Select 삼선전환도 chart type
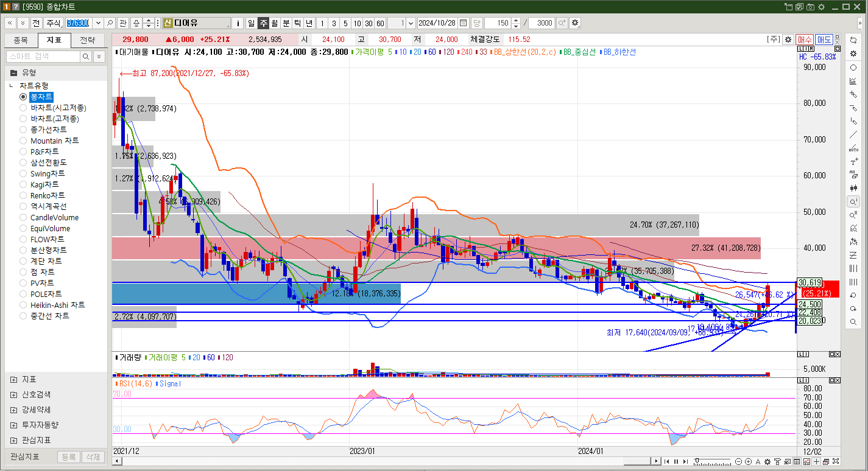This screenshot has height=471, width=868. pos(23,162)
